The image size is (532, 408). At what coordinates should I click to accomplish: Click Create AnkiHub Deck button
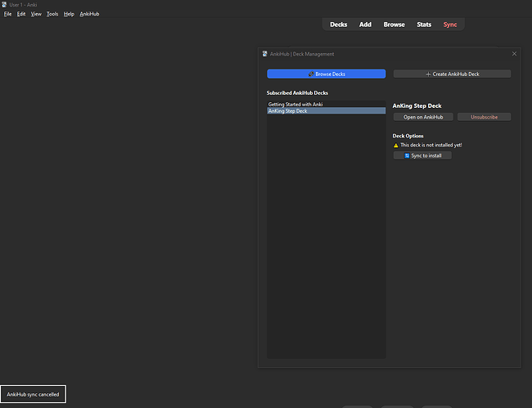[452, 74]
